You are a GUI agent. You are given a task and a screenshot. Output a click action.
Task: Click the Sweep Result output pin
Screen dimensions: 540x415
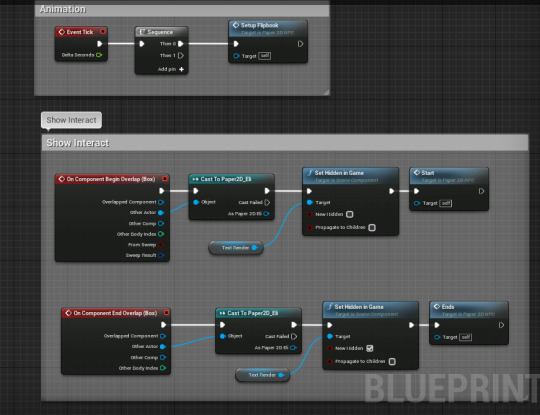161,255
